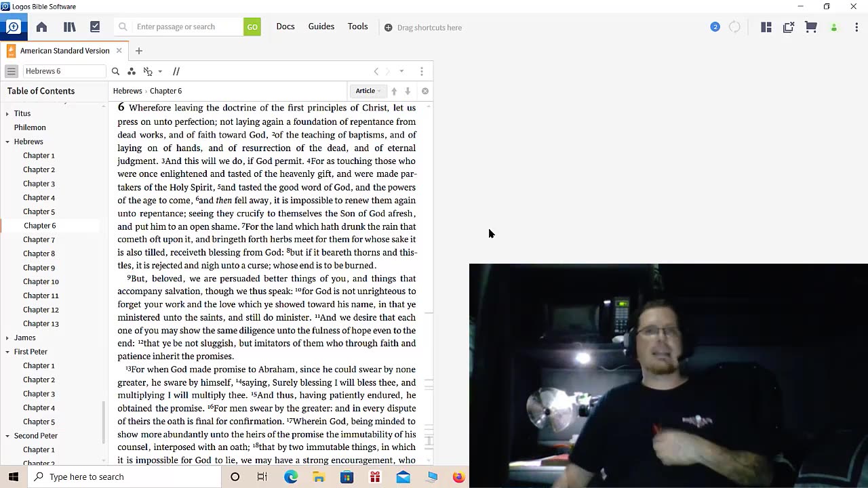
Task: Open the Article navigation dropdown
Action: 368,91
